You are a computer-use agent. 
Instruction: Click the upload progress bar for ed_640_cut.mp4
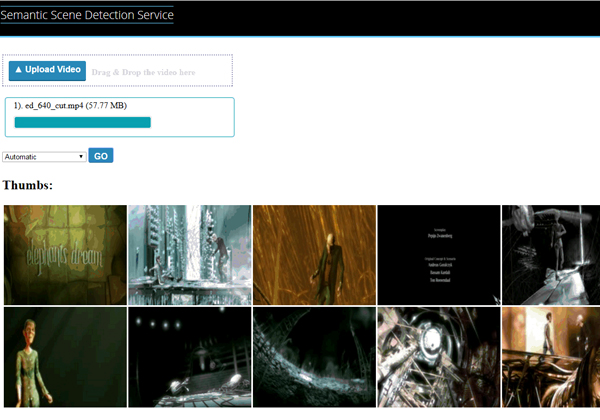pos(82,122)
